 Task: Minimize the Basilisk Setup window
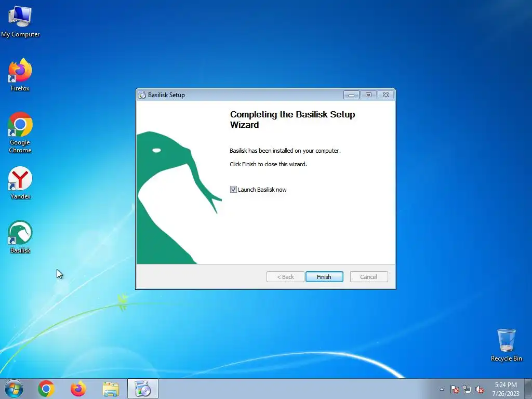[x=351, y=95]
